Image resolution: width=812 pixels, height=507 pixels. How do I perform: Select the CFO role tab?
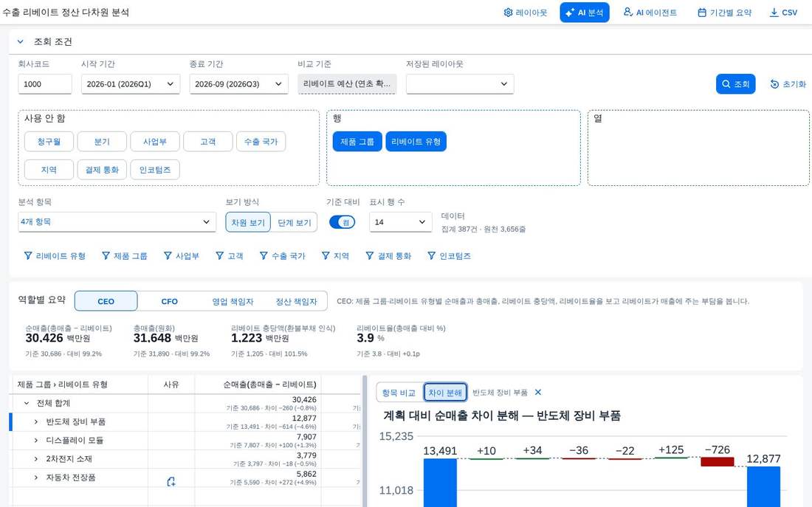point(169,301)
